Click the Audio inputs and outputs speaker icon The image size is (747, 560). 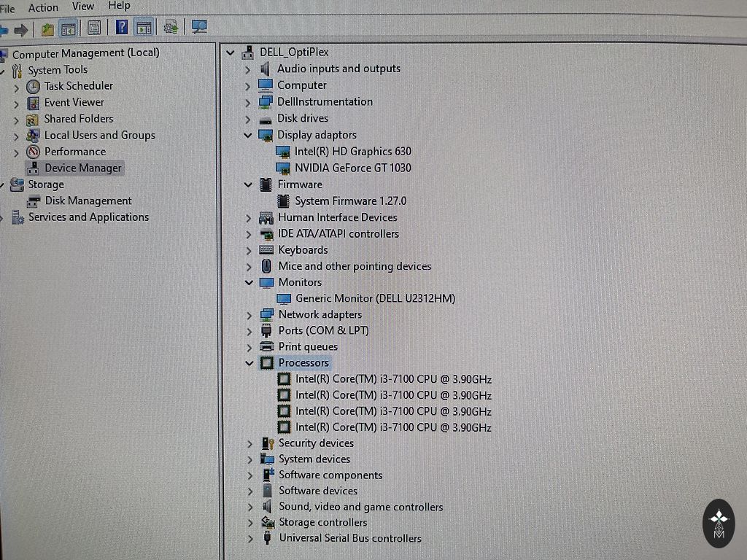coord(266,69)
